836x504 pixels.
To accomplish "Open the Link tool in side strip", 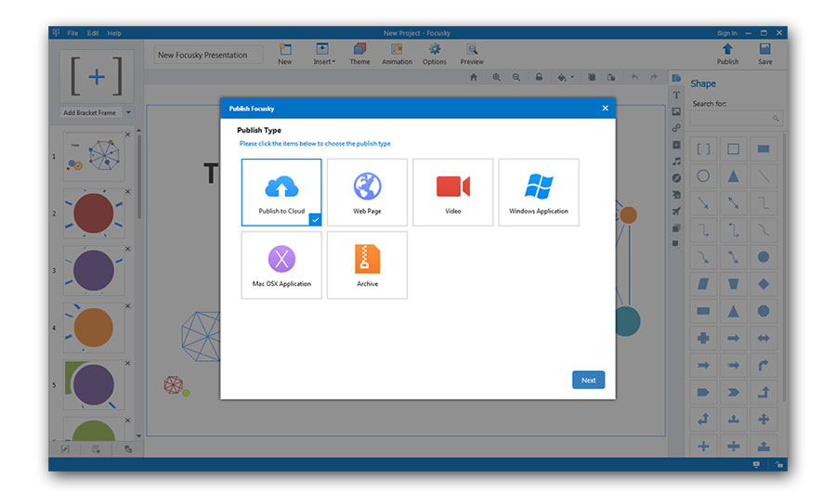I will [x=676, y=128].
